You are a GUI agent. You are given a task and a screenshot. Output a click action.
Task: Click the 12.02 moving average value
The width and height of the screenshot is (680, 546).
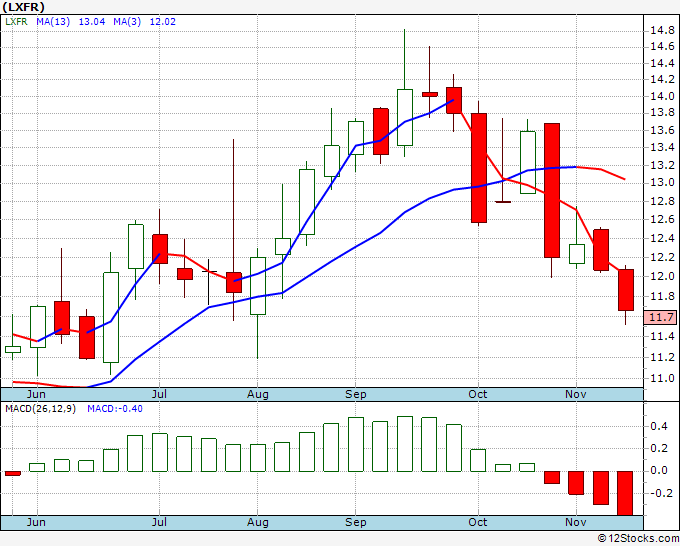pyautogui.click(x=163, y=21)
